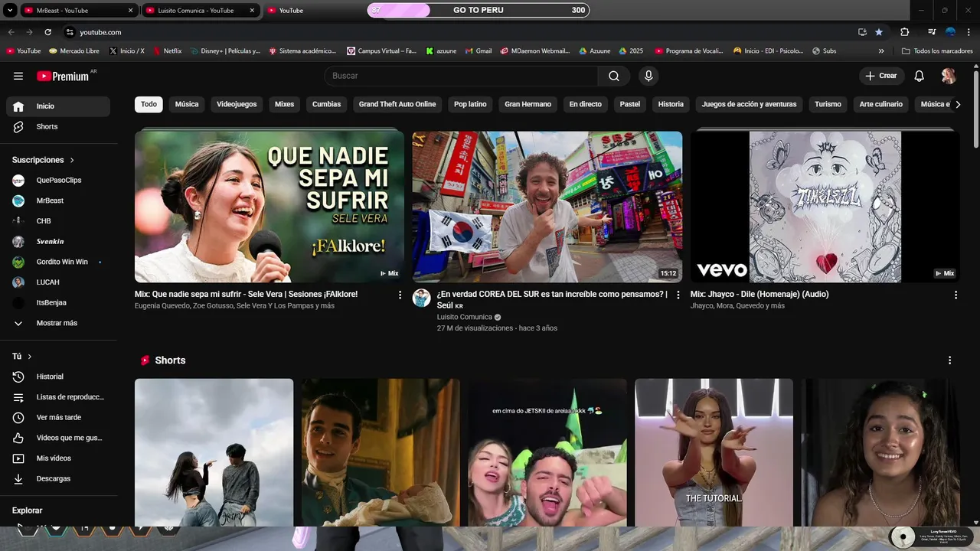Open Luisito Comunica channel name link
The image size is (980, 551).
click(465, 318)
